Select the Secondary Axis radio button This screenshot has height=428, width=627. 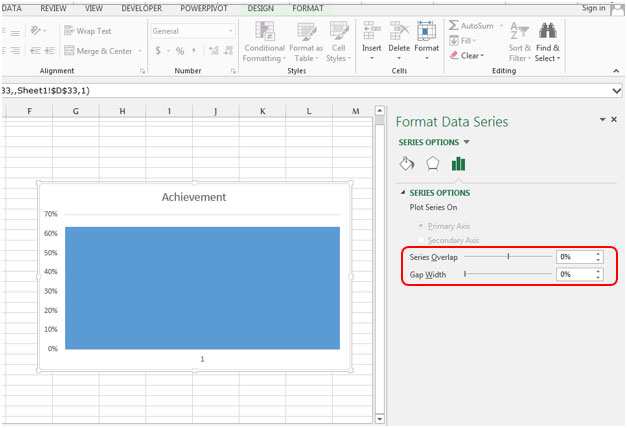coord(421,240)
